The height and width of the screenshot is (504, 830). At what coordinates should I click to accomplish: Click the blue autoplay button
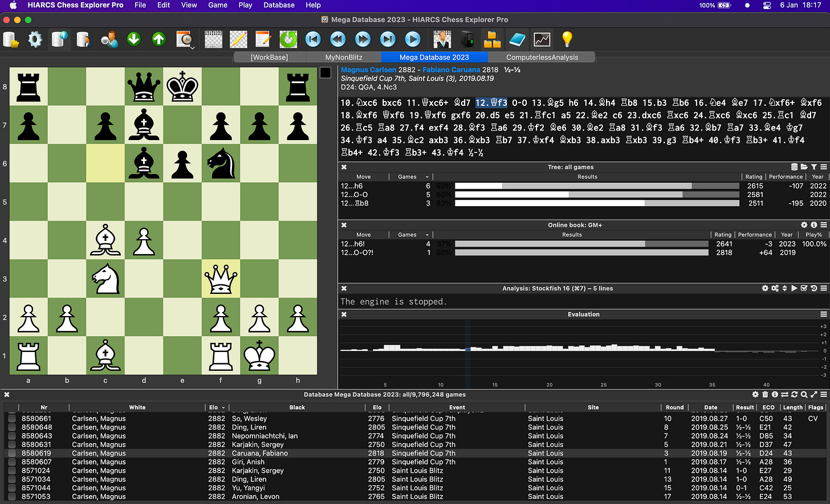pyautogui.click(x=413, y=39)
